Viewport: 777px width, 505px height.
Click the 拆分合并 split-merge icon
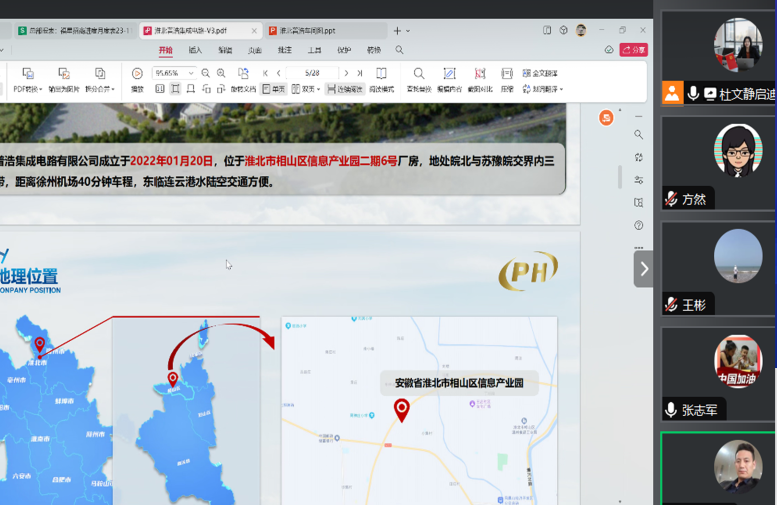point(100,73)
